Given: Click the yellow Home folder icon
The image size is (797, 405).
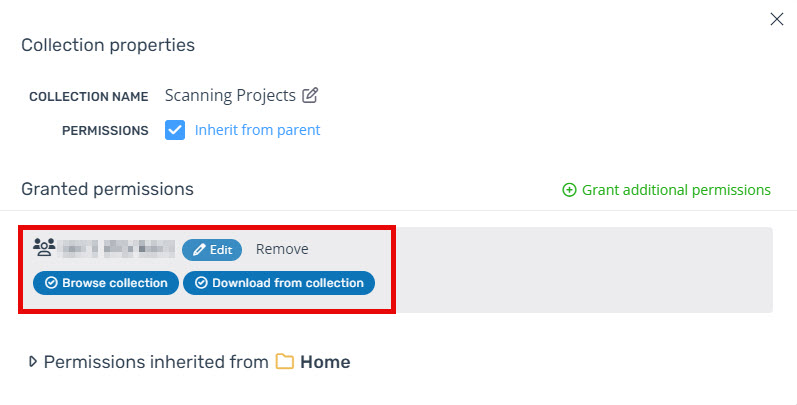Looking at the screenshot, I should pos(285,361).
